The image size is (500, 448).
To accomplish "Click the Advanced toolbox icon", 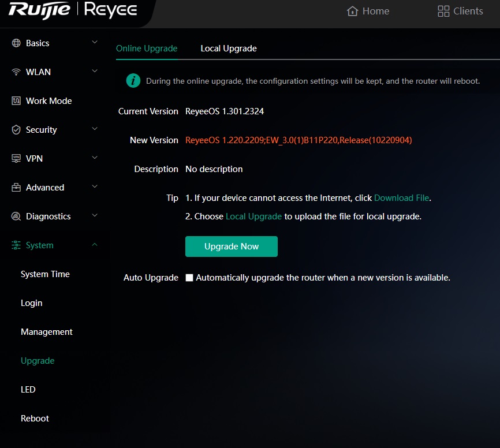I will 16,188.
